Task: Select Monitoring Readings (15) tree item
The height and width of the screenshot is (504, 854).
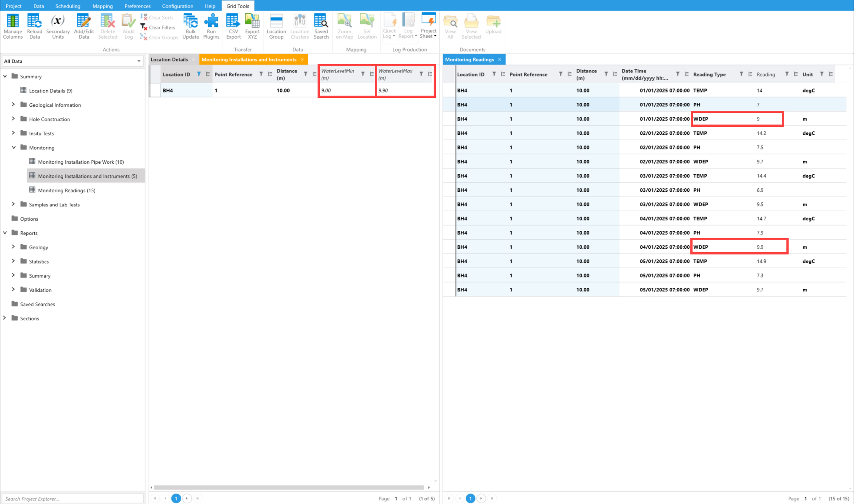Action: [67, 190]
